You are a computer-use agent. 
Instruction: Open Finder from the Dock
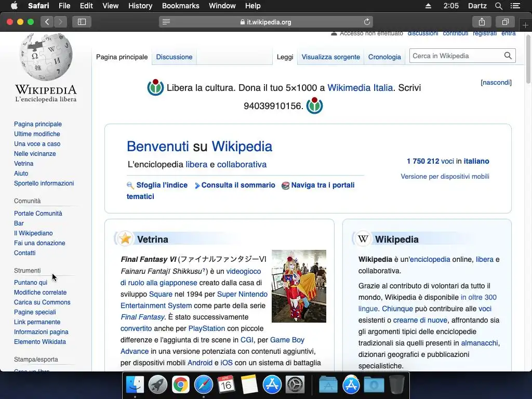[x=135, y=385]
